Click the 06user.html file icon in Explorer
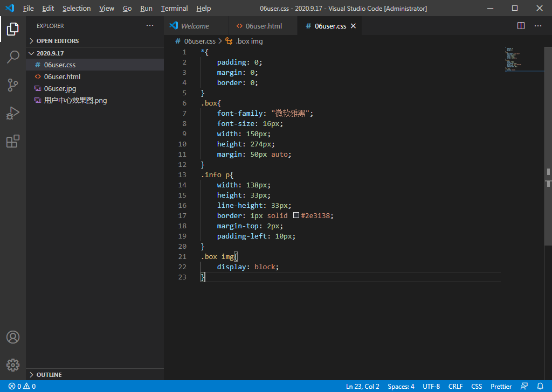The image size is (552, 392). (x=38, y=76)
